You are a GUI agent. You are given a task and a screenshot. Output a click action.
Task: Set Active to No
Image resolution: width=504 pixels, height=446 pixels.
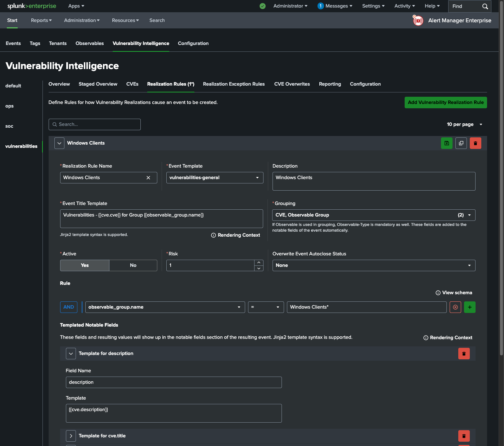pos(133,265)
